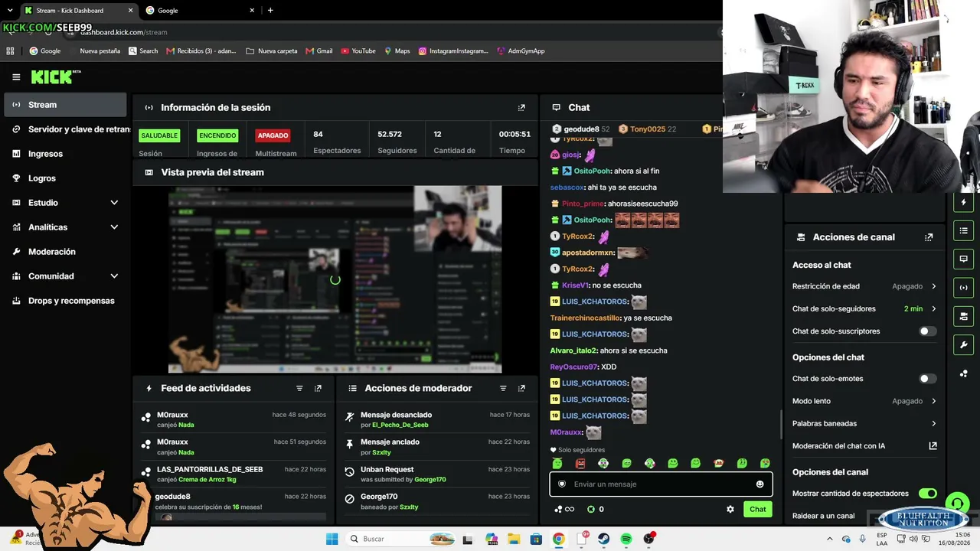Show hidden system tray icons
The image size is (980, 551).
[x=830, y=539]
